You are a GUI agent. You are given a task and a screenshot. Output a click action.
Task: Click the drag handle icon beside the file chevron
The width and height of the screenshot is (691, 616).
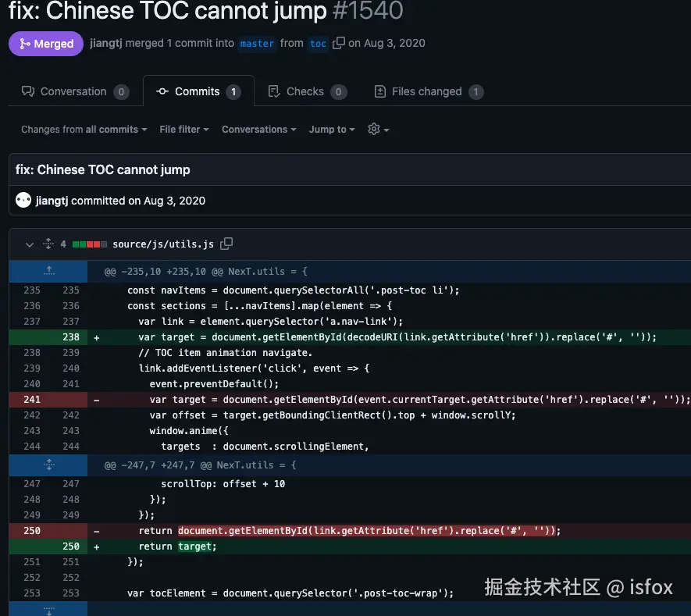(48, 244)
